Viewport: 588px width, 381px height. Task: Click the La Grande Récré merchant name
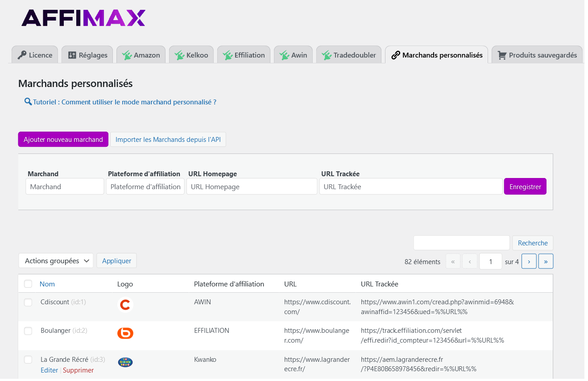click(x=64, y=359)
